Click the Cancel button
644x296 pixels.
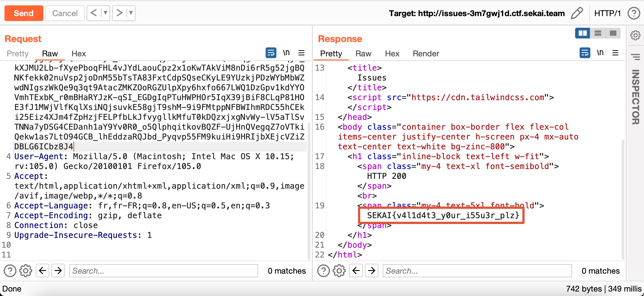tap(65, 13)
